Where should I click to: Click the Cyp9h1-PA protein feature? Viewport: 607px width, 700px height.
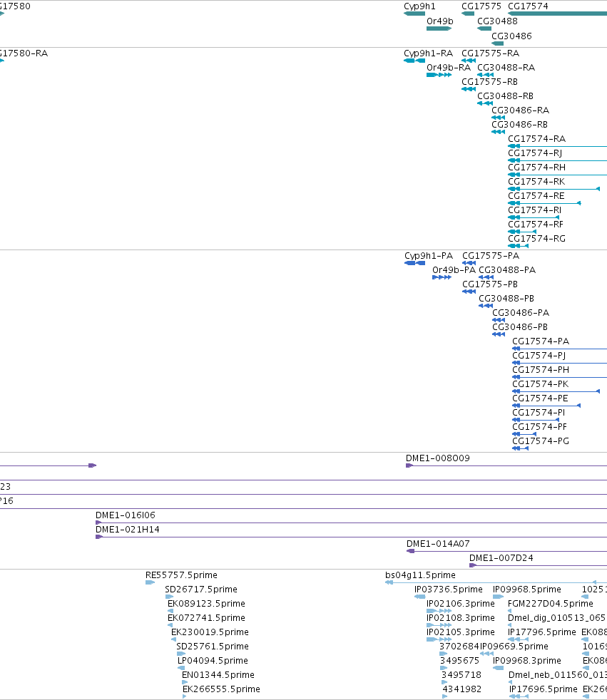pyautogui.click(x=415, y=263)
